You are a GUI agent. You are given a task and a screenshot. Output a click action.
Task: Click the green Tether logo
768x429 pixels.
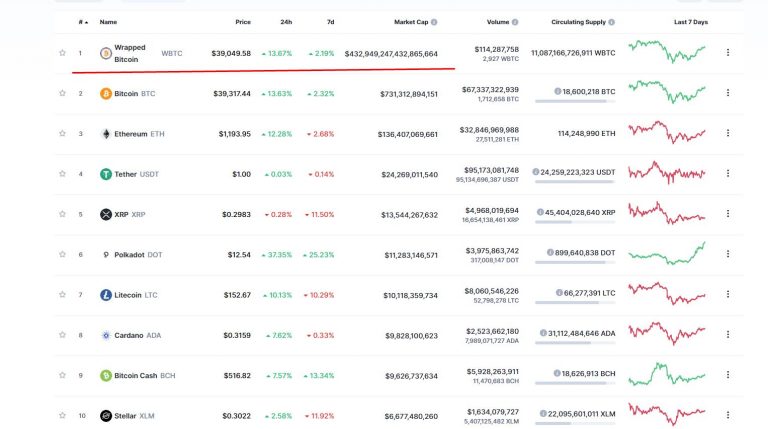pos(106,174)
